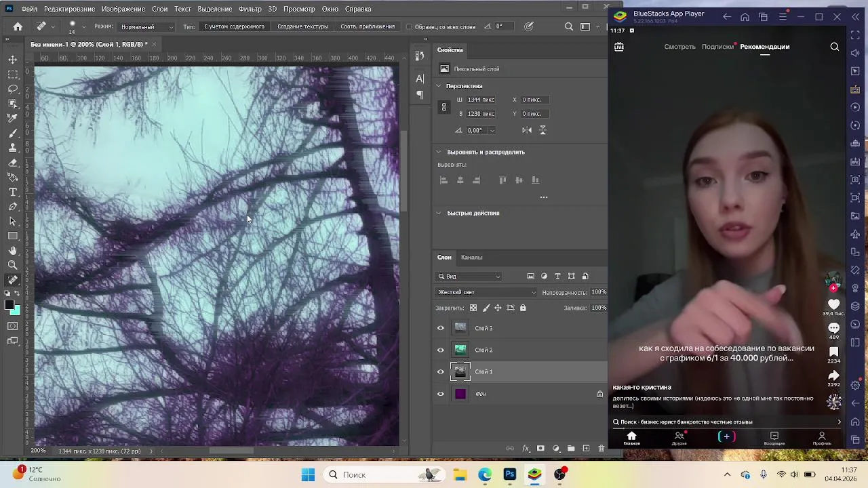Select the Rectangular Marquee tool
The height and width of the screenshot is (488, 868).
click(13, 74)
